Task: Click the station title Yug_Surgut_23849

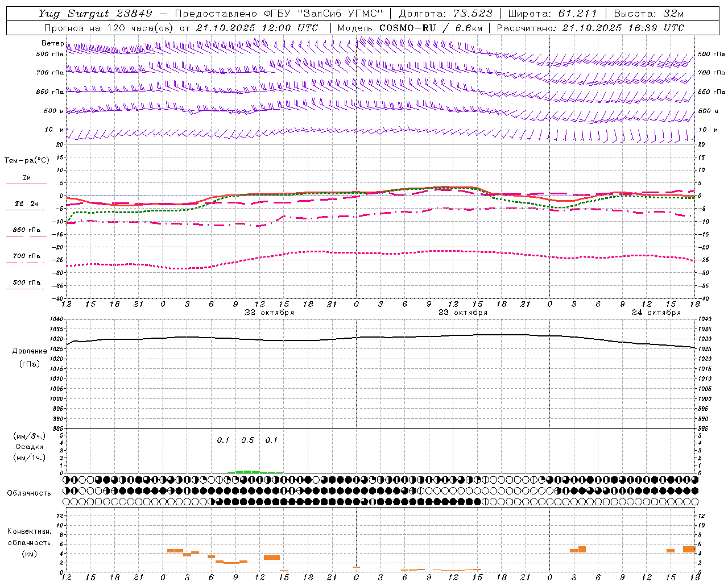Action: pos(96,14)
